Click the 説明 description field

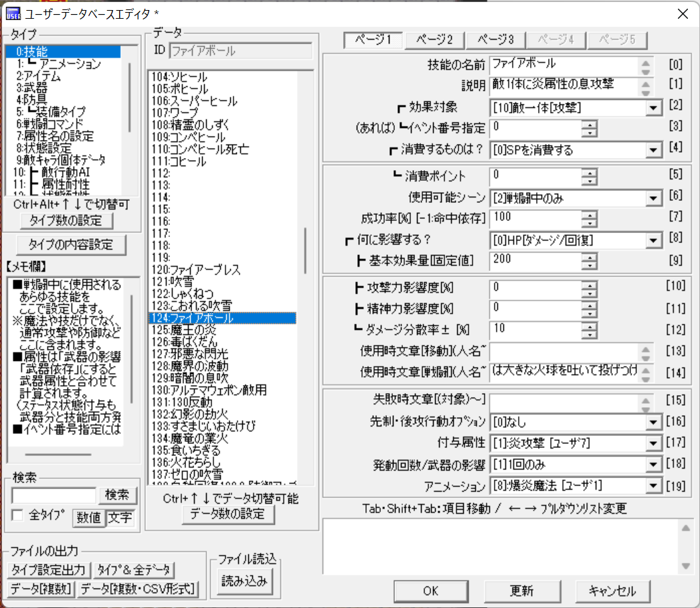click(x=565, y=86)
